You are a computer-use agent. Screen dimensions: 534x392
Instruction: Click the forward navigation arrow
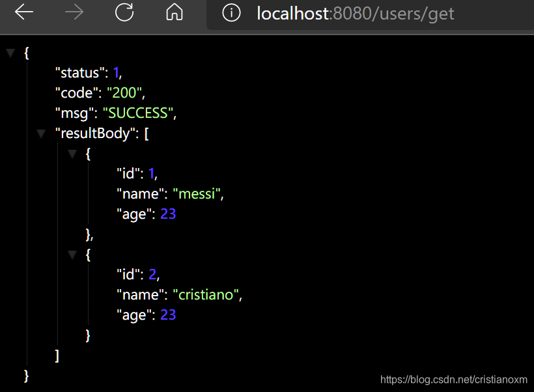click(74, 12)
